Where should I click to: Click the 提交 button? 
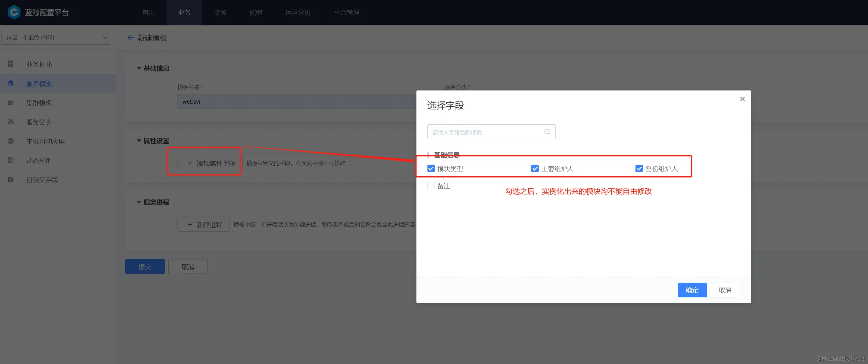[x=145, y=267]
